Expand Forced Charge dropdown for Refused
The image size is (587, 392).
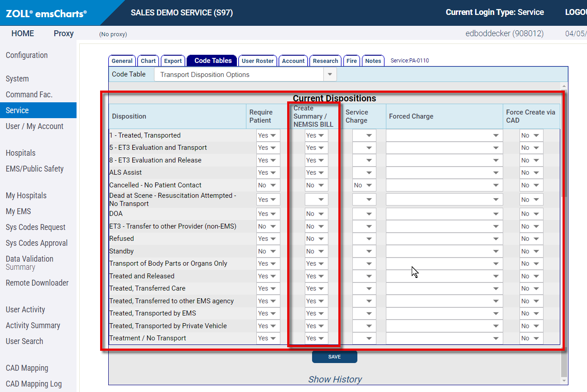(x=444, y=239)
